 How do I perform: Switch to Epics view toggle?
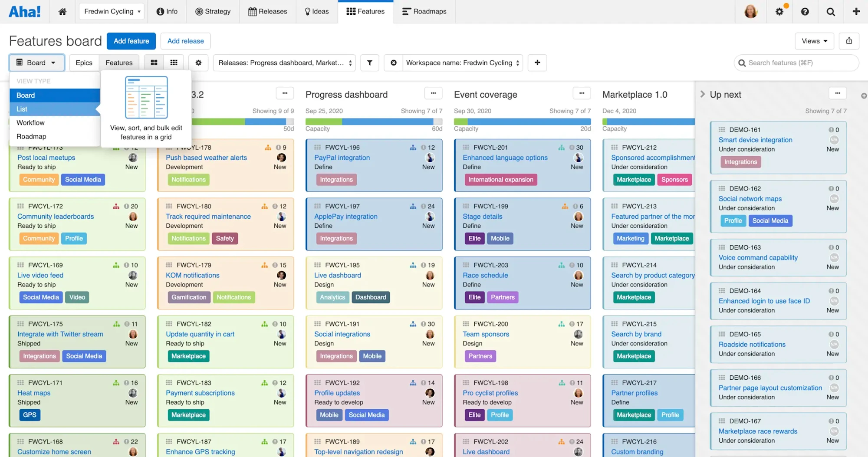[x=84, y=62]
